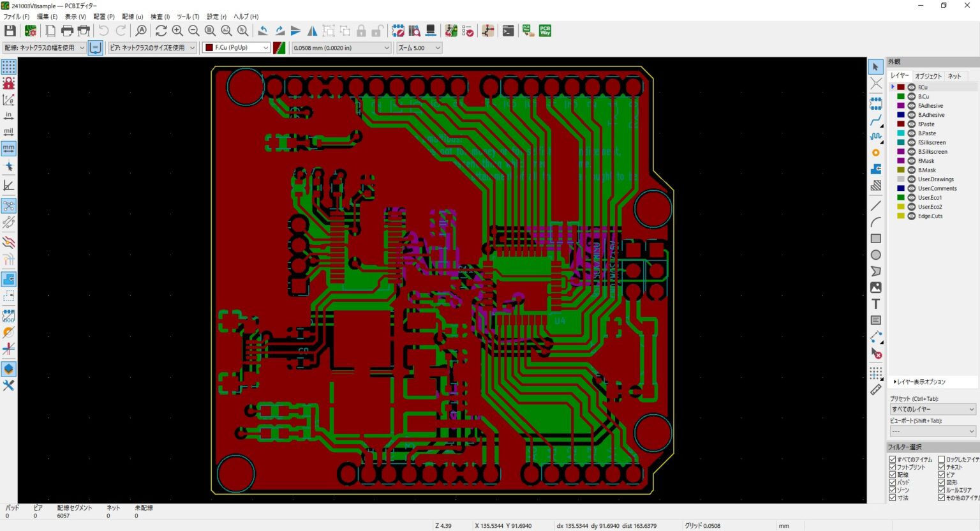Click the F.Cu layer color swatch
The width and height of the screenshot is (980, 531).
[900, 87]
